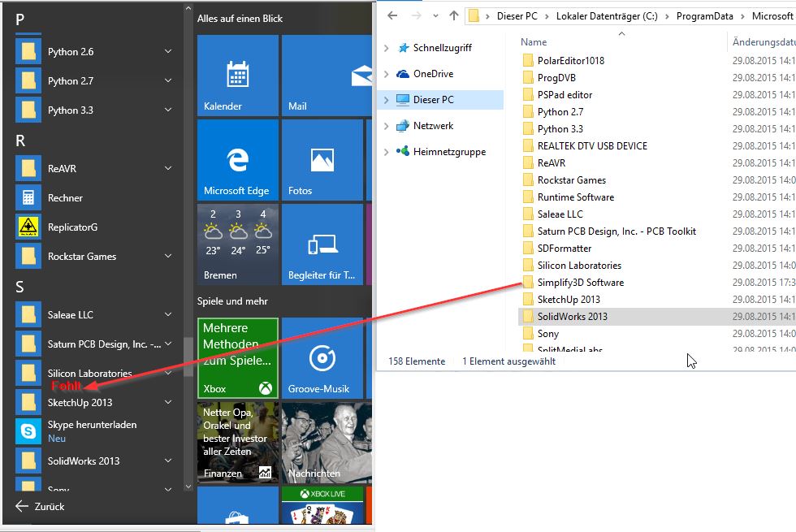
Task: Click Zurück at Start menu bottom
Action: (40, 506)
